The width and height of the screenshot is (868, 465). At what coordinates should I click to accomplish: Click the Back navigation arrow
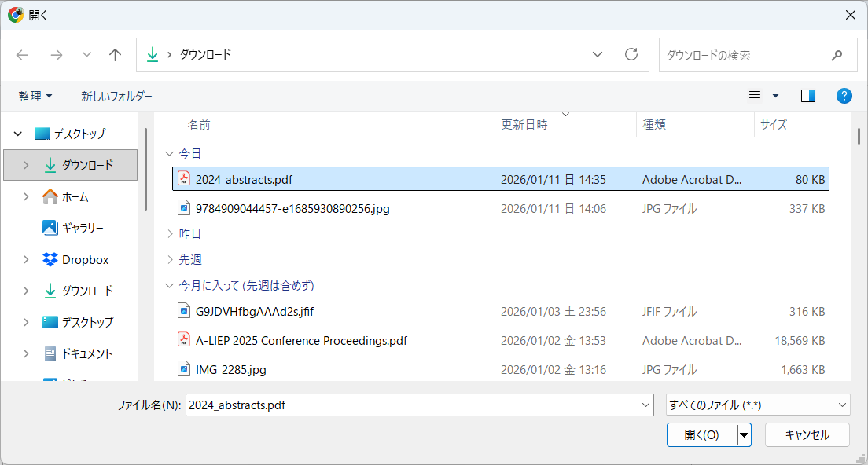click(x=22, y=55)
